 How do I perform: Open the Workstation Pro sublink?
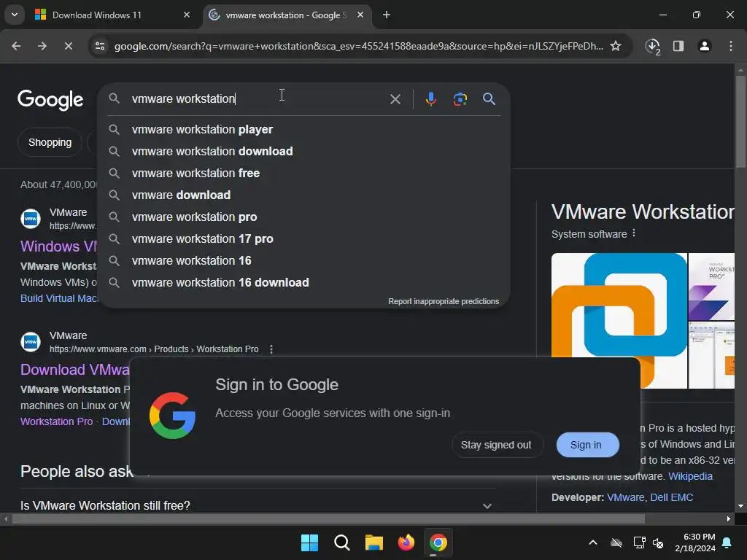point(56,421)
